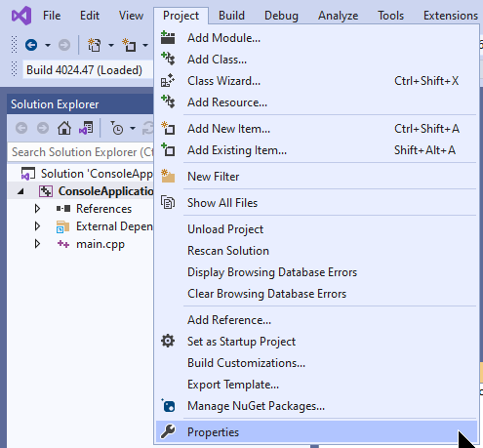The height and width of the screenshot is (448, 483).
Task: Open the Debug menu
Action: click(281, 16)
